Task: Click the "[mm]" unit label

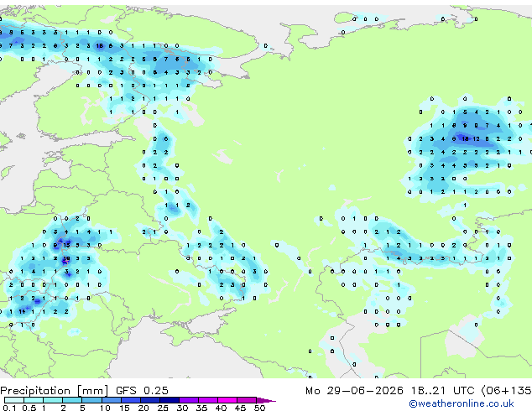Action: [93, 391]
